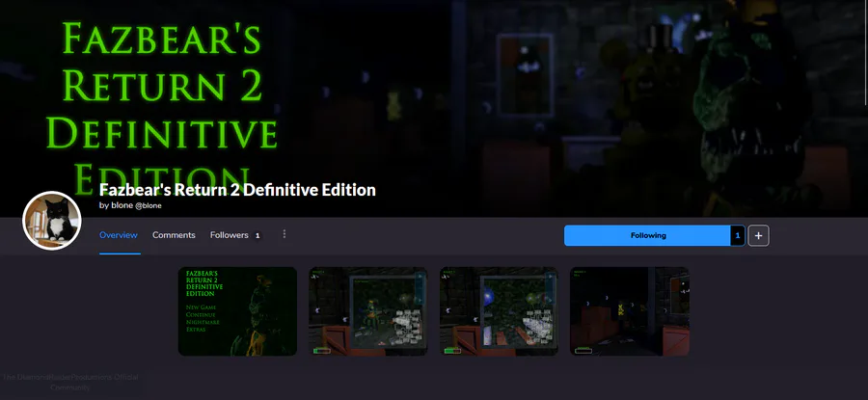Open the second gameplay screenshot with camera map
The height and width of the screenshot is (400, 868).
(368, 311)
